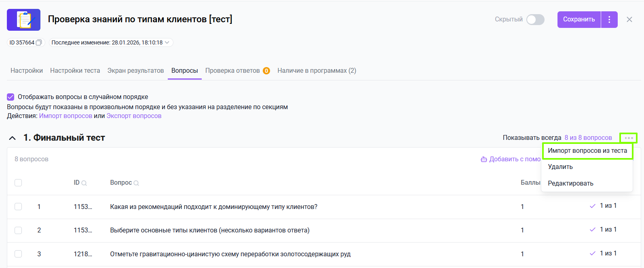Click the orange 0 badge on Проверка ответов

click(x=266, y=71)
